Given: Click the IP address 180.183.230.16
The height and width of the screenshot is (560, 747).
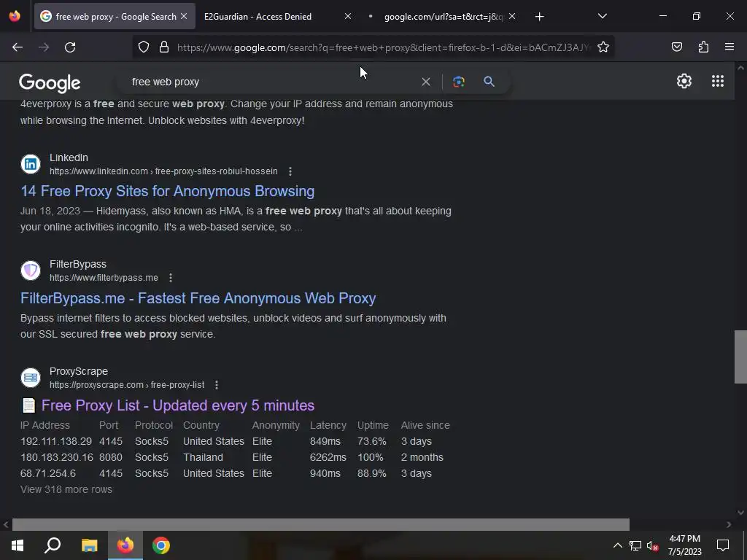Looking at the screenshot, I should point(57,457).
